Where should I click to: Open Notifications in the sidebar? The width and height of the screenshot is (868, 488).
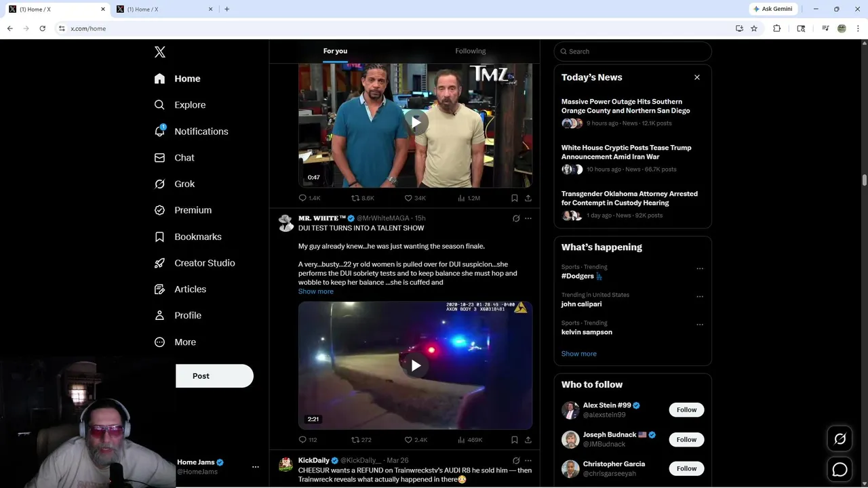click(191, 131)
